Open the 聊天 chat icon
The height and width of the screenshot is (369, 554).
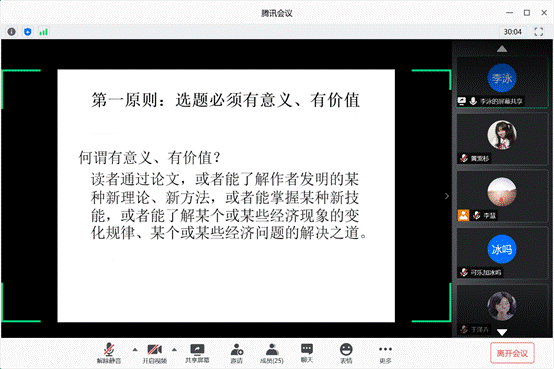[307, 353]
